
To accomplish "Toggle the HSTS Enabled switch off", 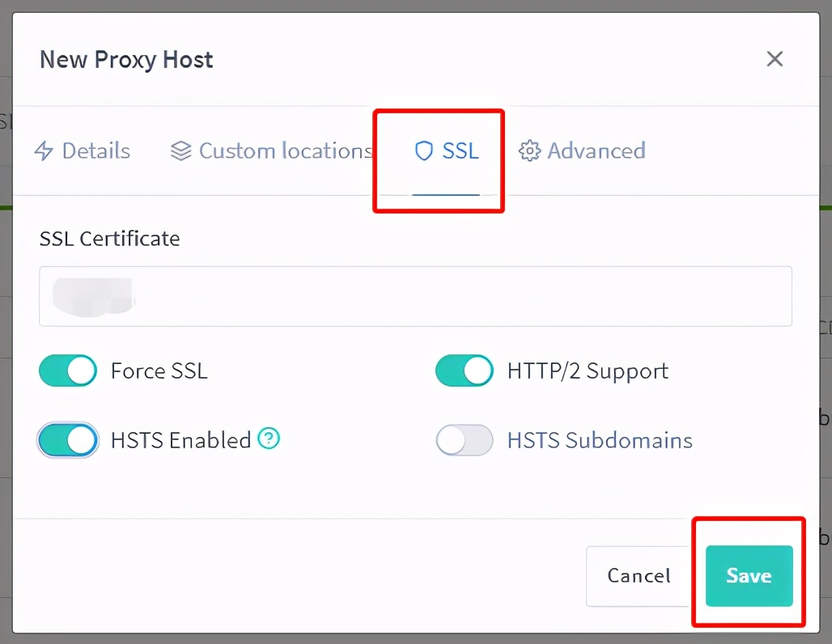I will pyautogui.click(x=68, y=440).
